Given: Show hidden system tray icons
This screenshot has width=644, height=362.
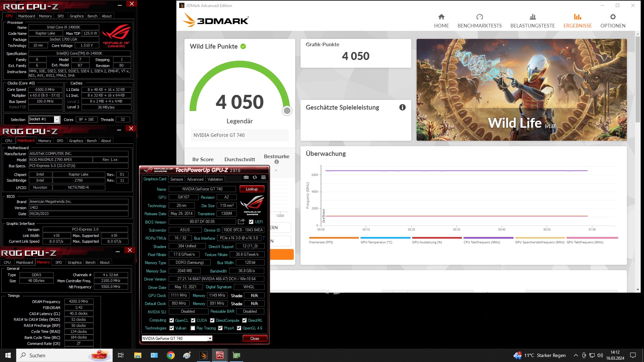Looking at the screenshot, I should [576, 355].
